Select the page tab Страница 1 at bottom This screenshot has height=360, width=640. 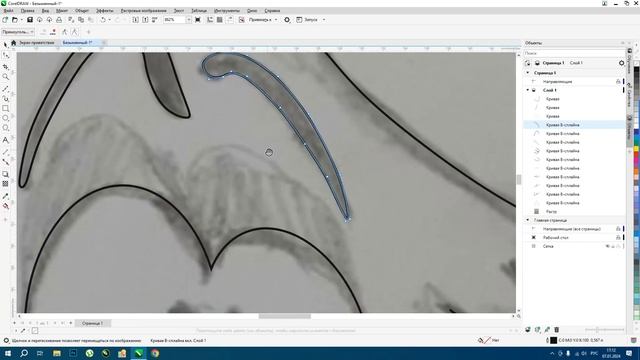(92, 323)
